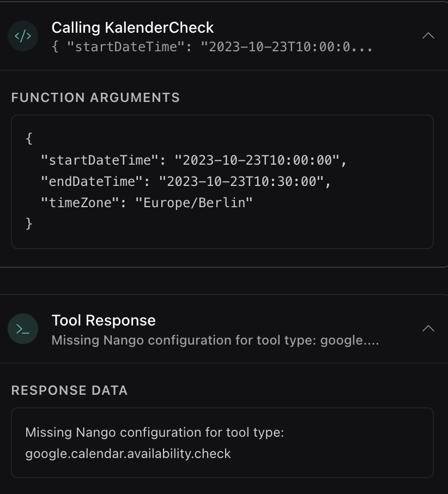This screenshot has height=494, width=448.
Task: Collapse the Calling KalenderCheck section chevron
Action: 428,36
